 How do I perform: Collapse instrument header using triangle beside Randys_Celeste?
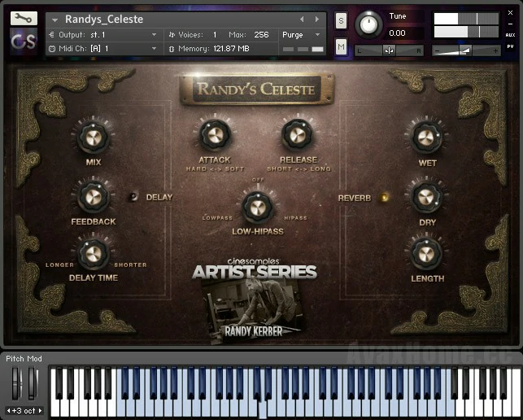pos(55,20)
